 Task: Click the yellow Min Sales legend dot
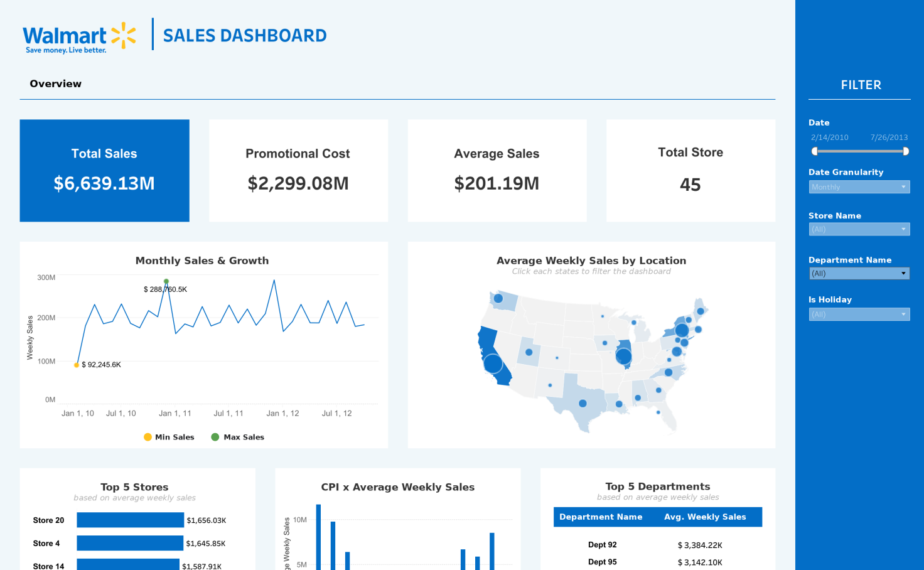[148, 437]
